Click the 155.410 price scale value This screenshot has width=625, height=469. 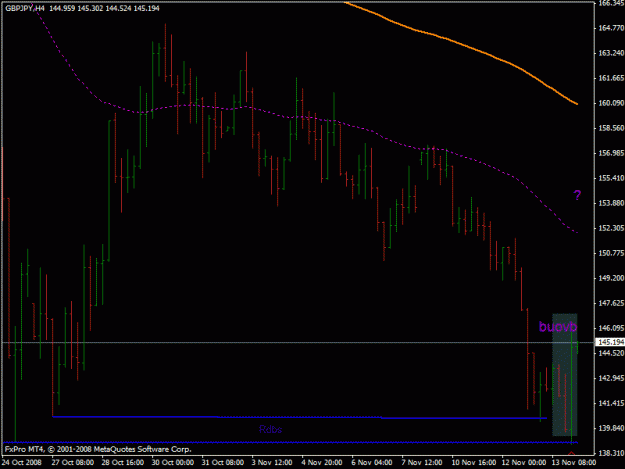click(x=611, y=178)
